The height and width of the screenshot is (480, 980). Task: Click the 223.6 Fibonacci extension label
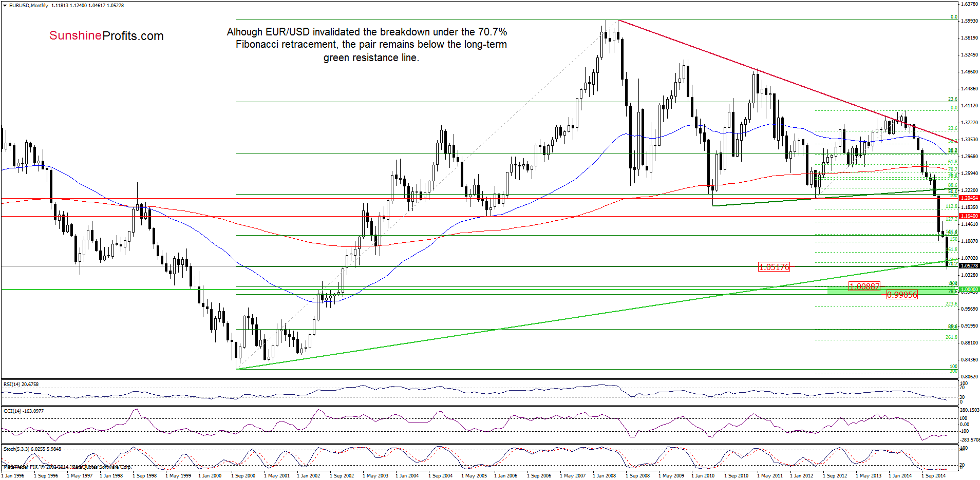coord(952,304)
